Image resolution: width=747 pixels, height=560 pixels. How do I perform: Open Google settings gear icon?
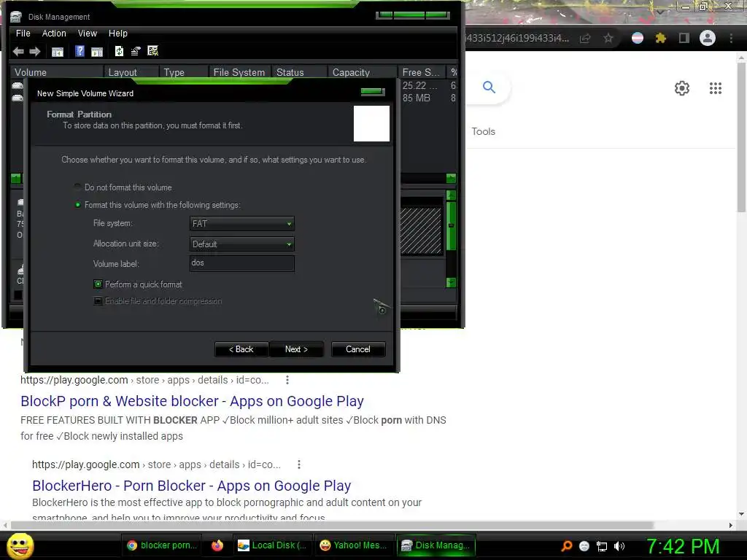pos(682,88)
